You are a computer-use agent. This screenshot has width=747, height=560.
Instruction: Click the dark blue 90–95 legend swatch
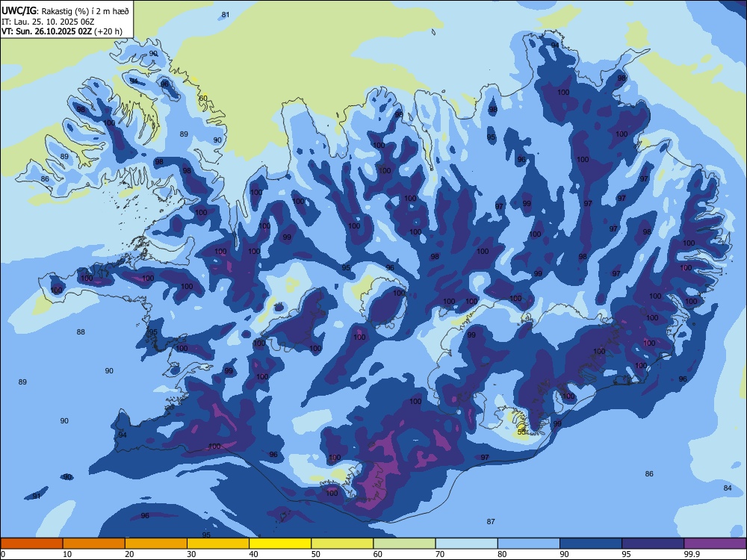click(x=591, y=544)
